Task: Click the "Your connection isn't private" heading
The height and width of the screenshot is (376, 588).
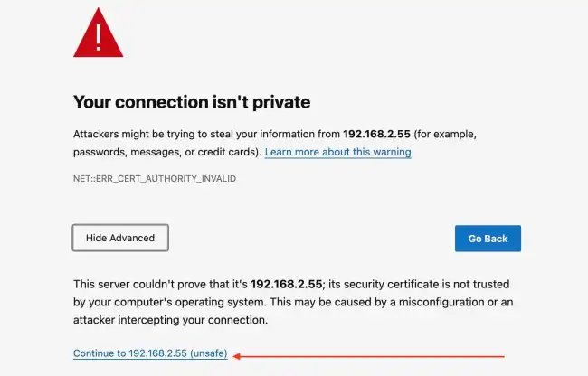Action: pyautogui.click(x=192, y=102)
